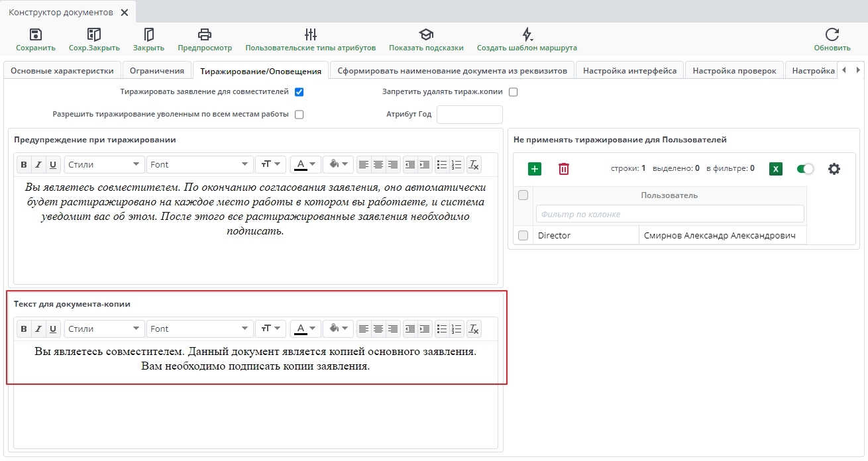Open grid settings gear icon
The width and height of the screenshot is (868, 461).
(x=834, y=169)
